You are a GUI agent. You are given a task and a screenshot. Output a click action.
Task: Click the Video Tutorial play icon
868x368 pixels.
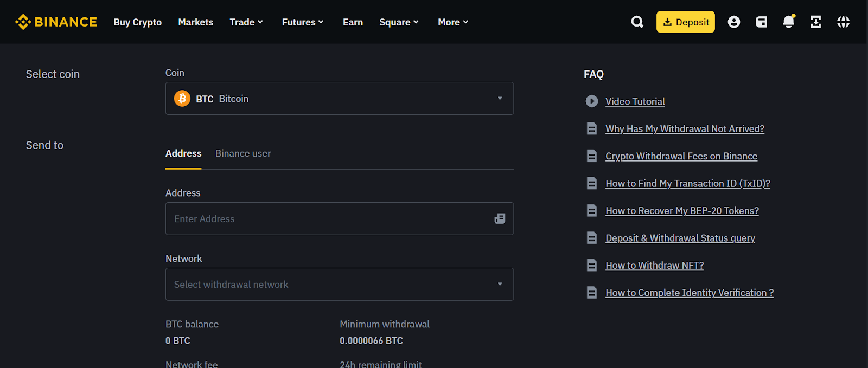click(592, 101)
